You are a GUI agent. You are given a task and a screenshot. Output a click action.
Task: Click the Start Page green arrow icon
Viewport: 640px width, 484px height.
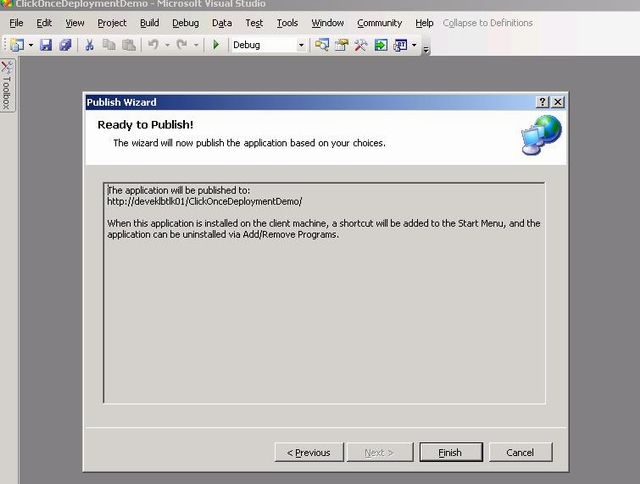click(x=381, y=45)
